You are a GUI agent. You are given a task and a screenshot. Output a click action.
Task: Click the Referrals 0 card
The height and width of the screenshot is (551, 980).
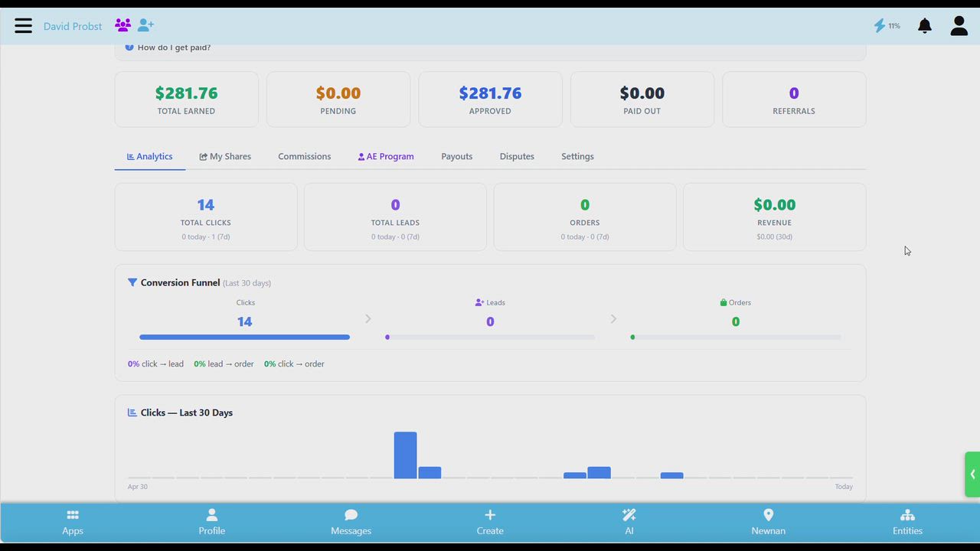coord(794,99)
